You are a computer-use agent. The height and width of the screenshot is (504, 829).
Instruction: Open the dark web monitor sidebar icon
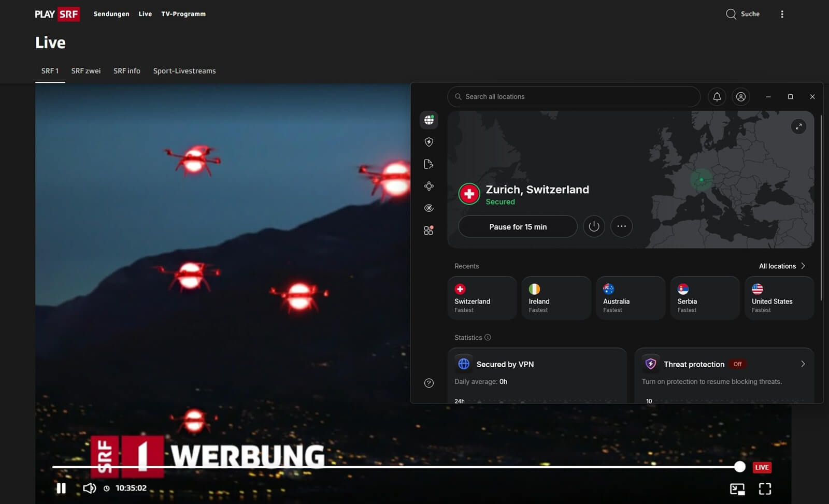(429, 208)
